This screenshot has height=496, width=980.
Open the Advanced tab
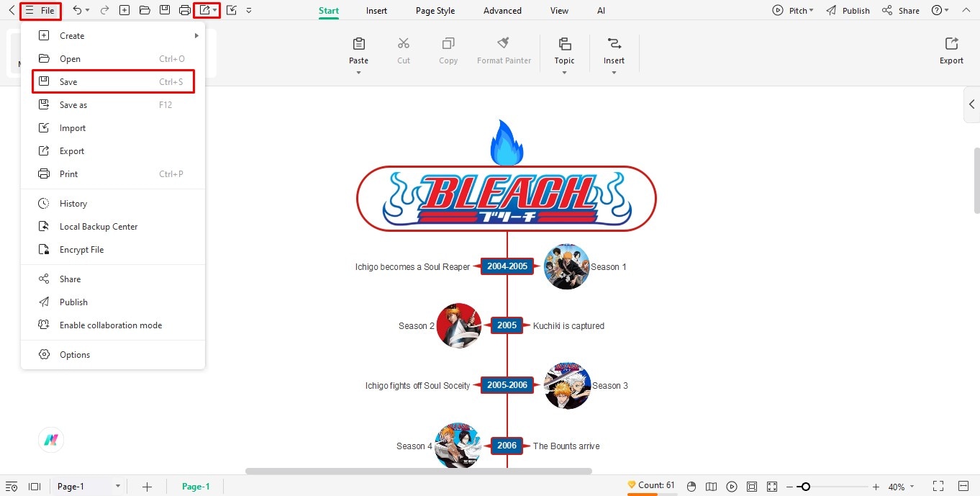pos(502,11)
